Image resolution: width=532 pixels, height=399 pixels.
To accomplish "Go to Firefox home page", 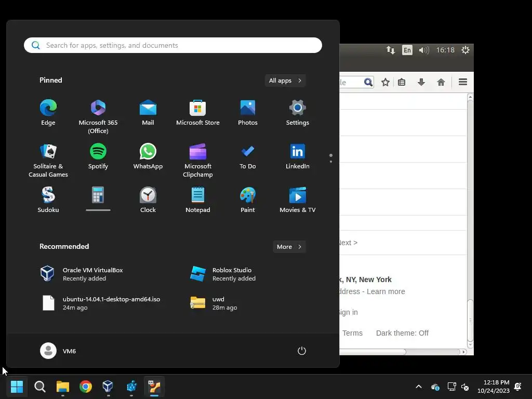I will (x=441, y=82).
